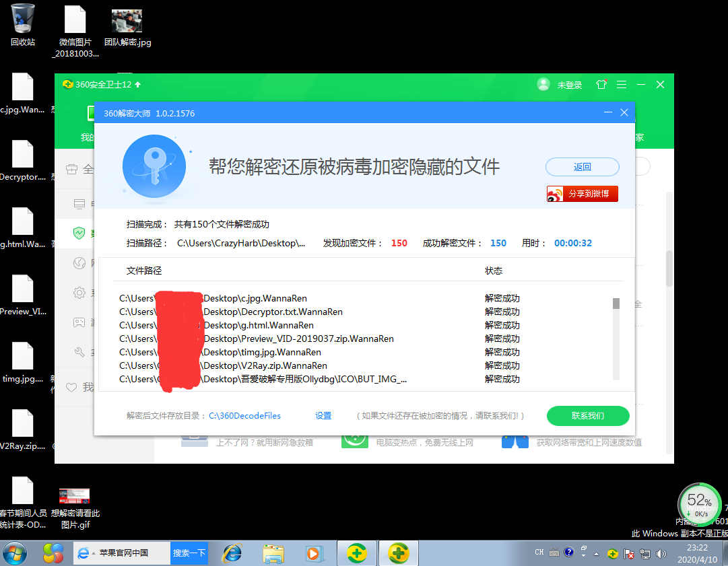Click the game controller icon in 360 sidebar
The height and width of the screenshot is (566, 728).
point(79,322)
